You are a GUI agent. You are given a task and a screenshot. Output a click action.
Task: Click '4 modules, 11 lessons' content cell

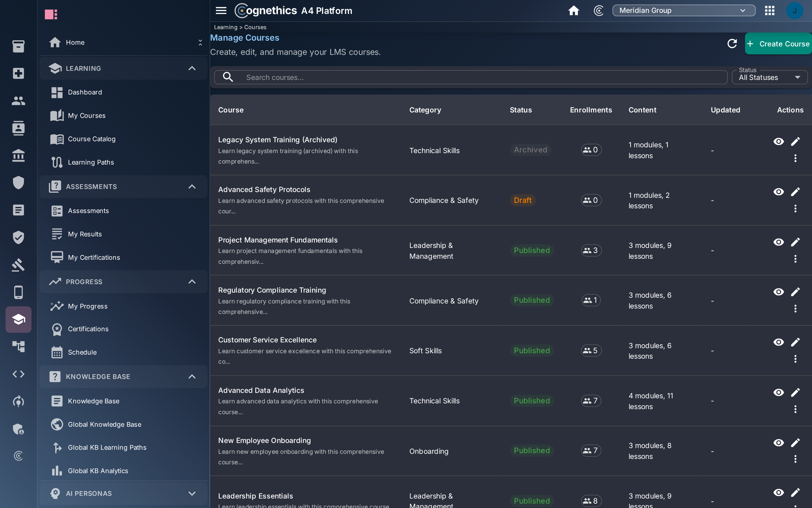(651, 401)
